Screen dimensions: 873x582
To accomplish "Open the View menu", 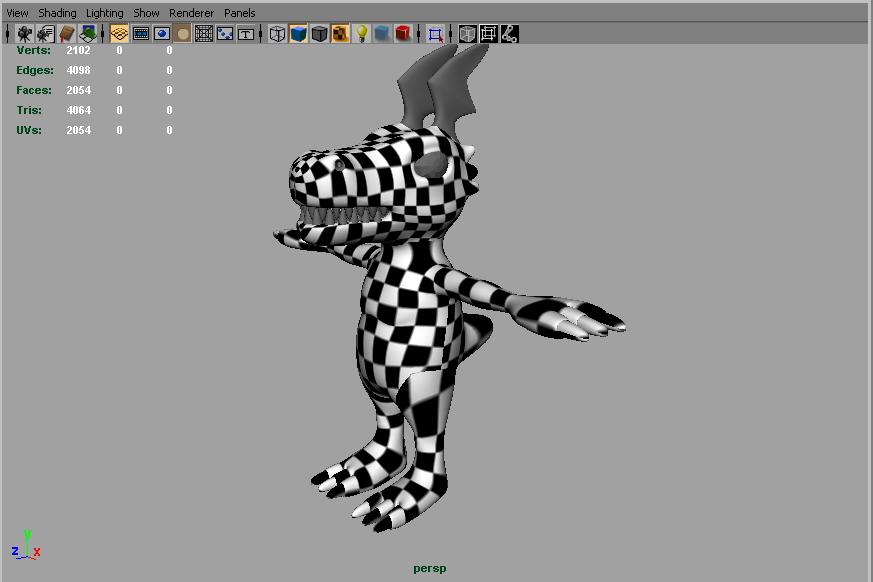I will 17,13.
